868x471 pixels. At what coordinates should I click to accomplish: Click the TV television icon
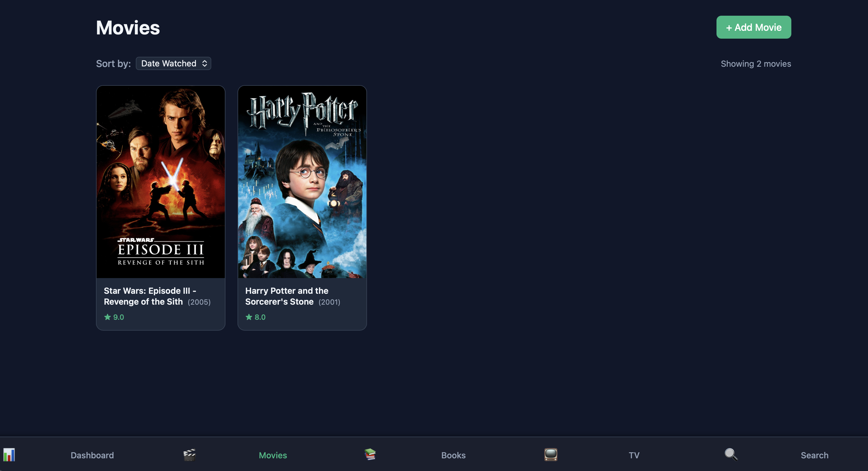click(550, 454)
